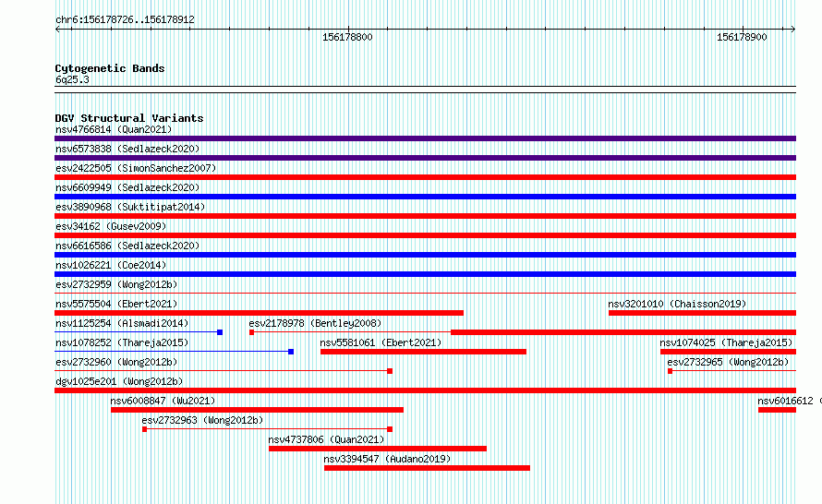Open esv34162 (Gusev2009) label
This screenshot has height=504, width=822.
[x=111, y=226]
